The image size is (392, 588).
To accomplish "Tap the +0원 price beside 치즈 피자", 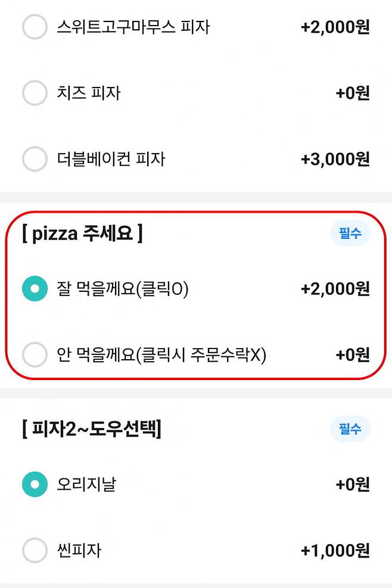I will [x=353, y=92].
